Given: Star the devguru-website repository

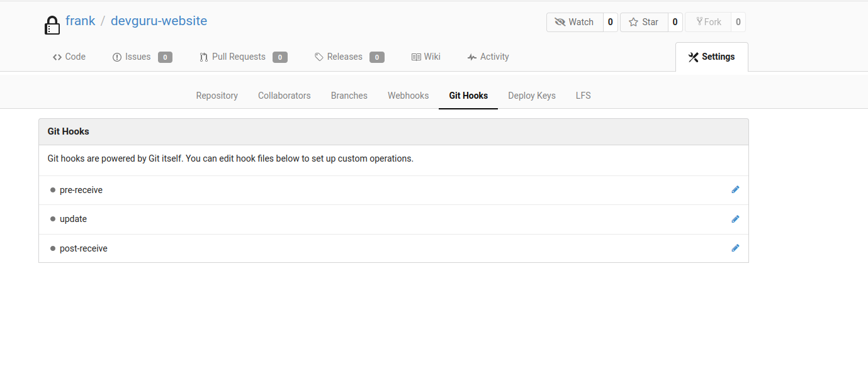Looking at the screenshot, I should pos(643,22).
